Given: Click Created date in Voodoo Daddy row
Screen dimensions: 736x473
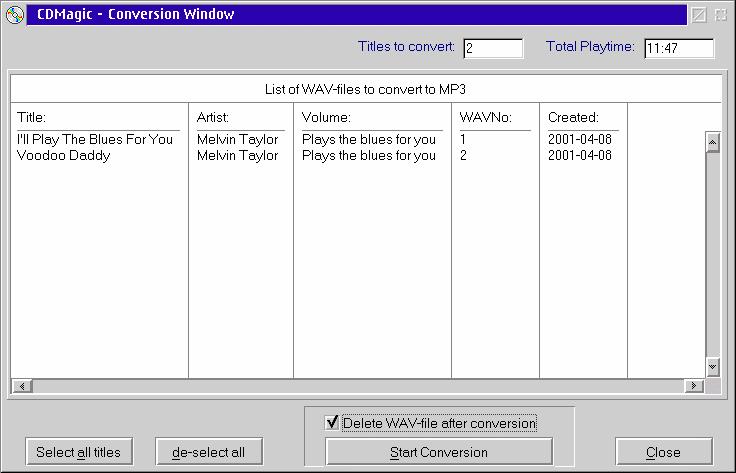Looking at the screenshot, I should [580, 155].
